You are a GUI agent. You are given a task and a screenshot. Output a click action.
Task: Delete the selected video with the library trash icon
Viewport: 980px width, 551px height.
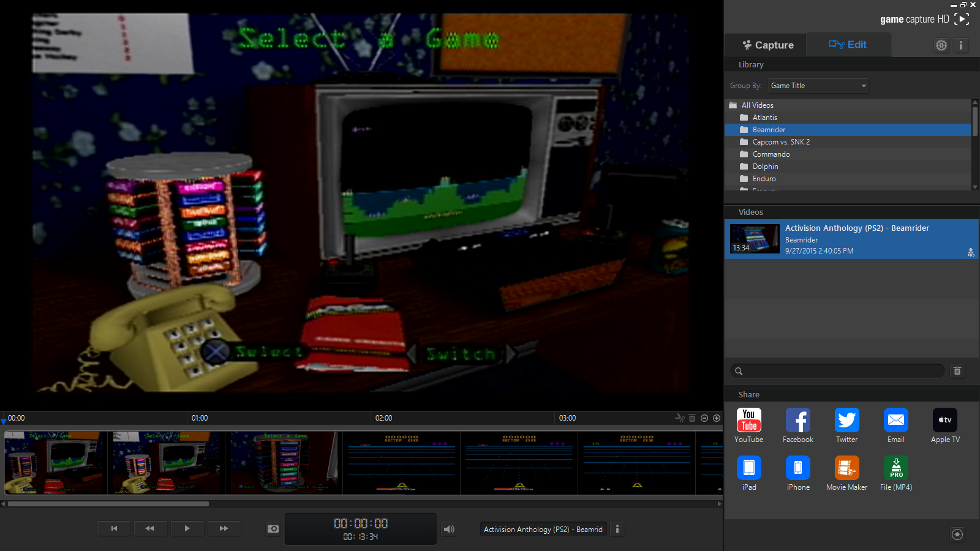[x=957, y=371]
